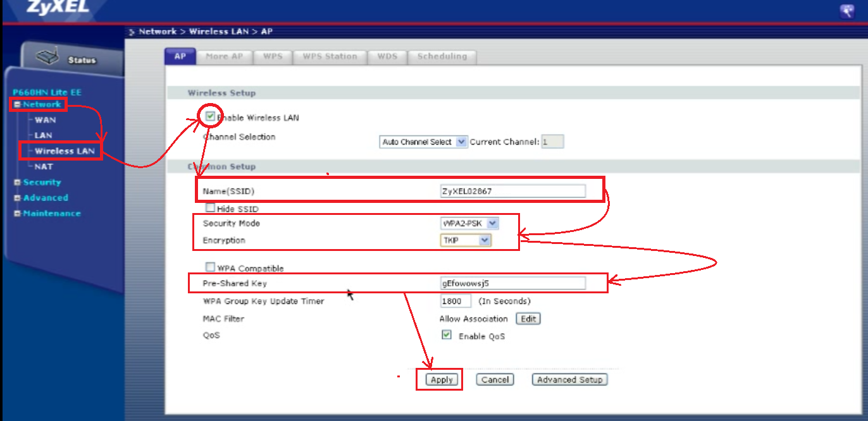Viewport: 868px width, 421px height.
Task: Switch to the AP tab
Action: [180, 56]
